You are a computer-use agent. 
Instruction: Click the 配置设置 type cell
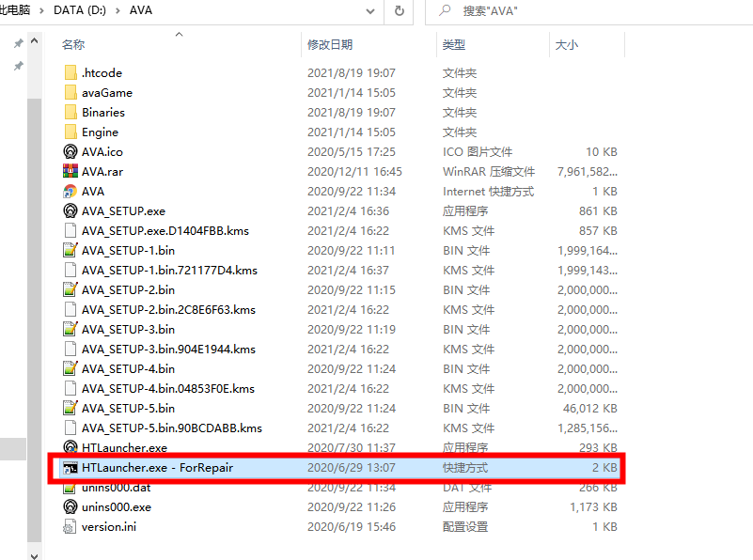tap(465, 526)
